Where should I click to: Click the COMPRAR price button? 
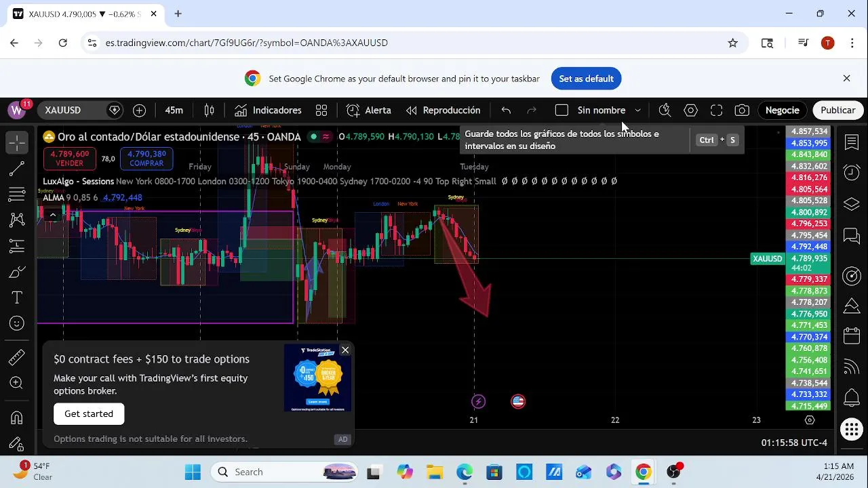point(146,159)
